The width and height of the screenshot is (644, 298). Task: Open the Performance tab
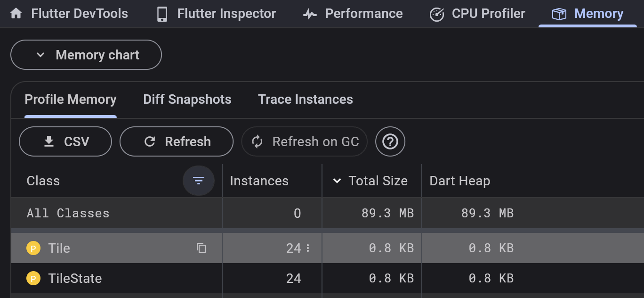(353, 14)
